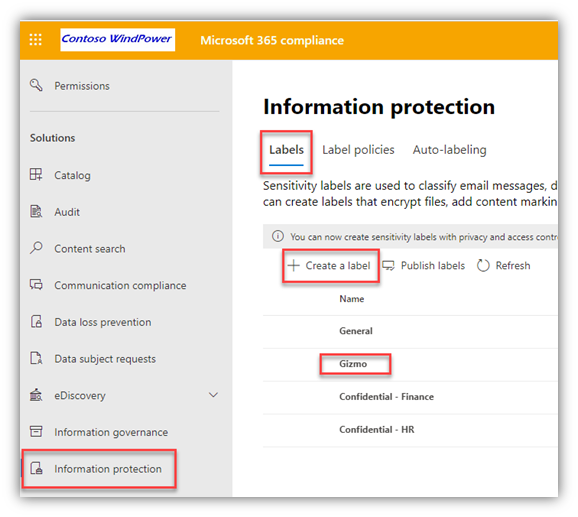Screen dimensions: 578x517
Task: Open the app launcher waffle icon
Action: 35,39
